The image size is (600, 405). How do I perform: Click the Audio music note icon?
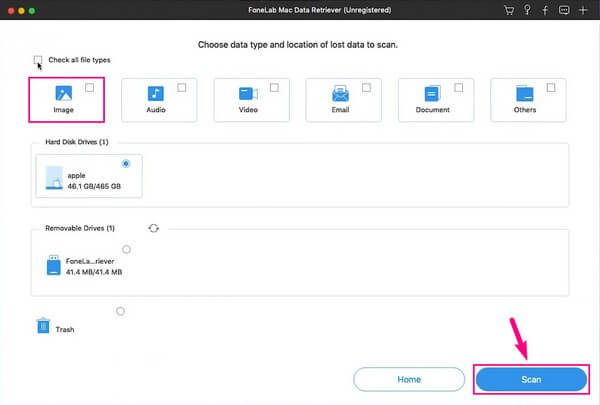pos(156,93)
